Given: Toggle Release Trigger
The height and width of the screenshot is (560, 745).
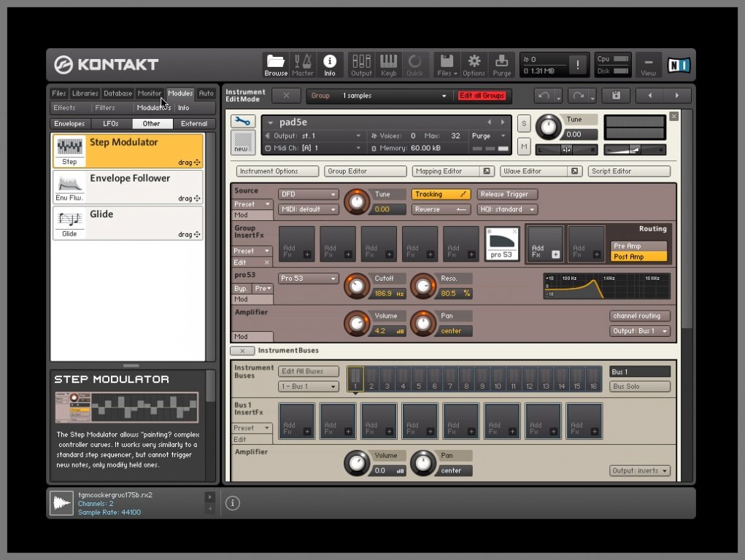Looking at the screenshot, I should (507, 194).
